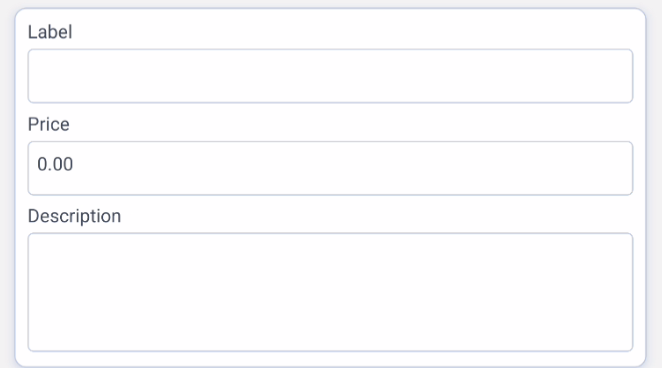
Task: Click into the Price input field
Action: click(x=330, y=168)
